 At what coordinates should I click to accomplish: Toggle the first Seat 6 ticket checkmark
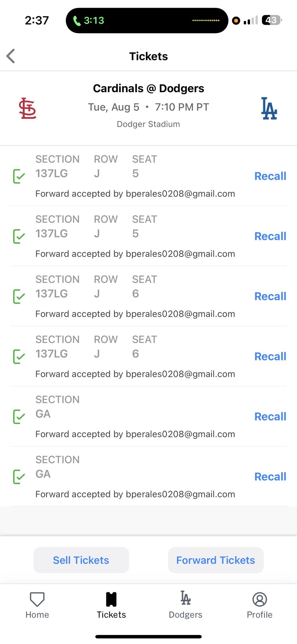pos(19,296)
